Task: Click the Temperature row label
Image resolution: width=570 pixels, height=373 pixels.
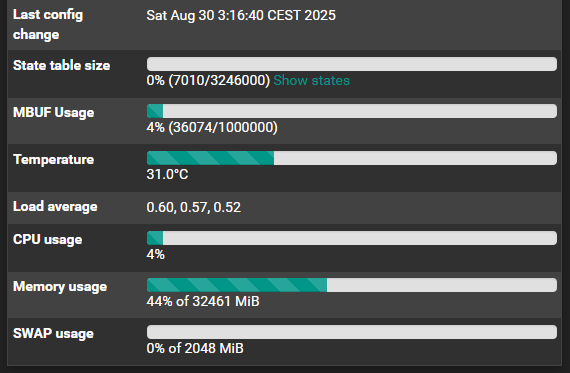Action: [53, 160]
